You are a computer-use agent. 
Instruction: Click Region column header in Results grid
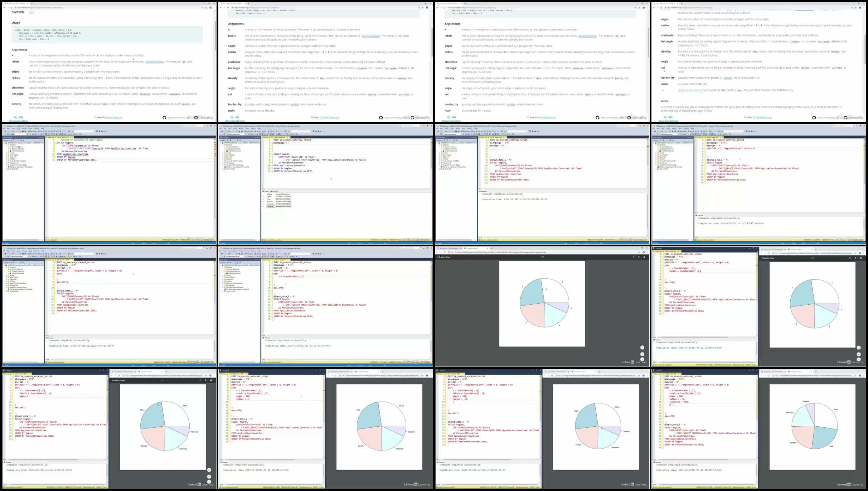(x=270, y=194)
